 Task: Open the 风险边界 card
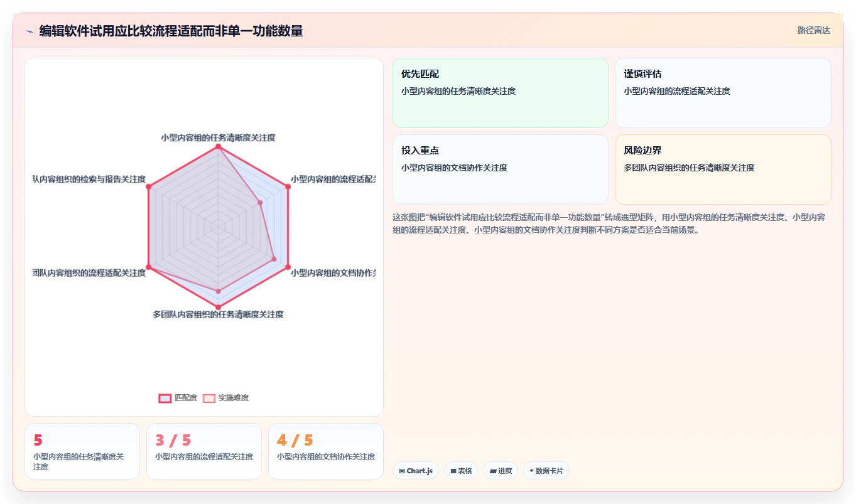pyautogui.click(x=723, y=169)
